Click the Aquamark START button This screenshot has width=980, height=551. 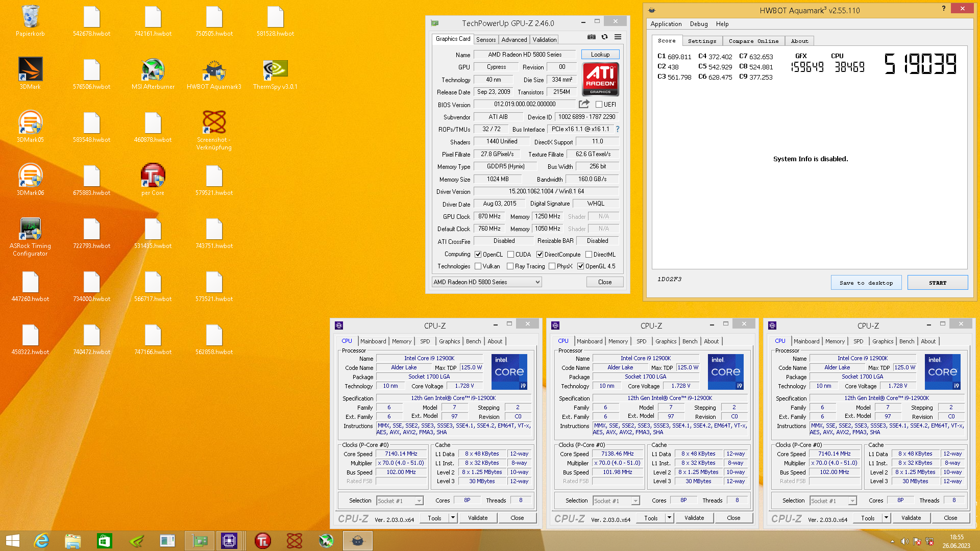(938, 283)
